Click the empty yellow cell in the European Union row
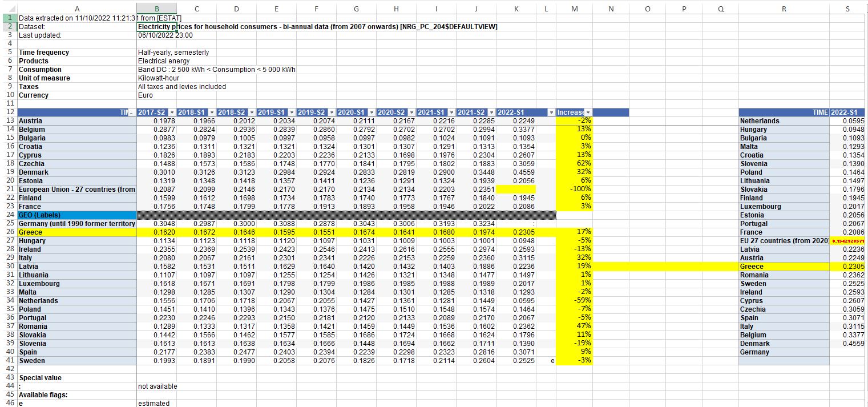This screenshot has width=868, height=407. coord(516,190)
